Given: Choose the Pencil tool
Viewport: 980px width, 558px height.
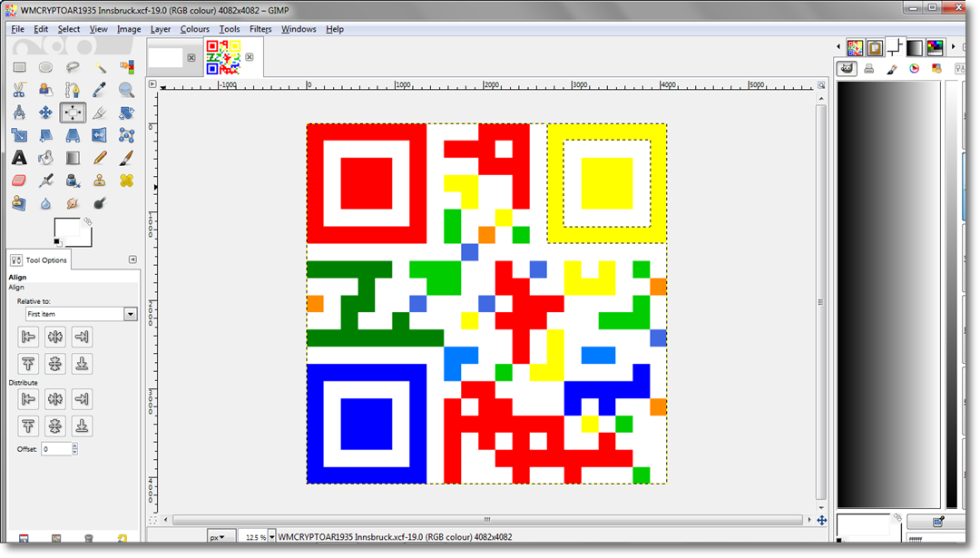Looking at the screenshot, I should click(100, 158).
